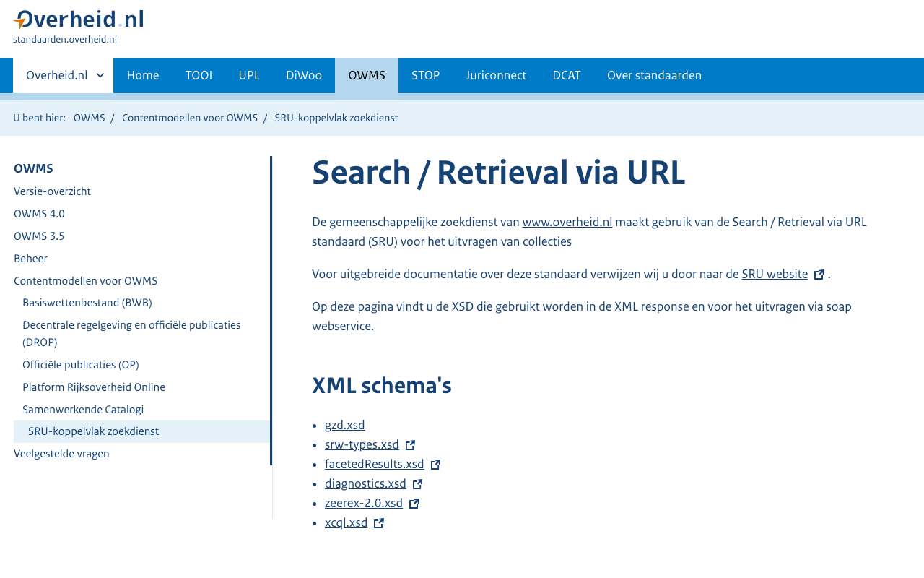Follow the SRU website link

(775, 275)
